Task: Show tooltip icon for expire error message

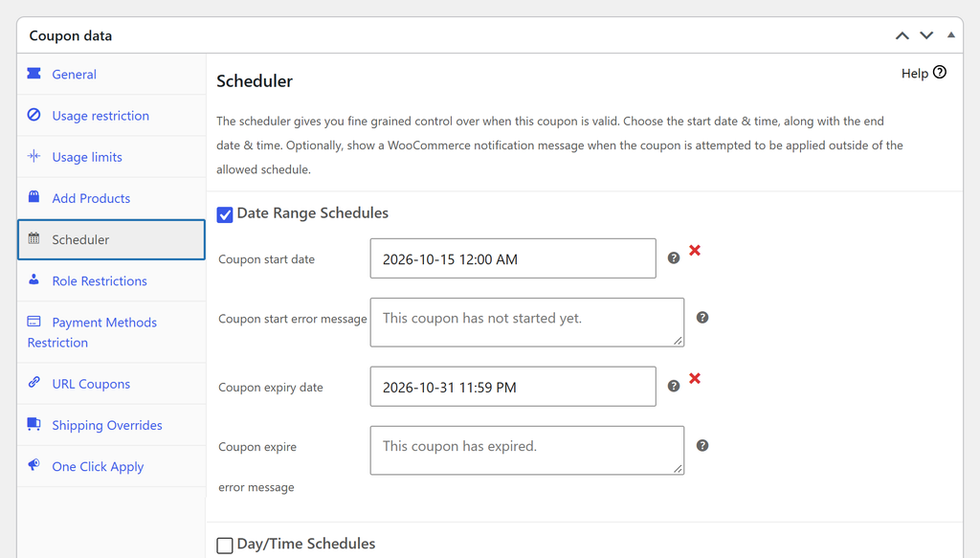Action: coord(702,445)
